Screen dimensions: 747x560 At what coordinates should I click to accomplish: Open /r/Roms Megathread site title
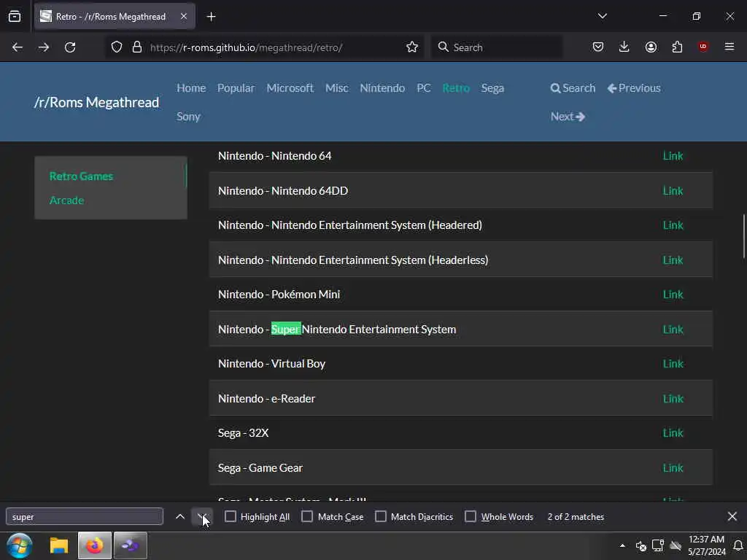tap(97, 102)
